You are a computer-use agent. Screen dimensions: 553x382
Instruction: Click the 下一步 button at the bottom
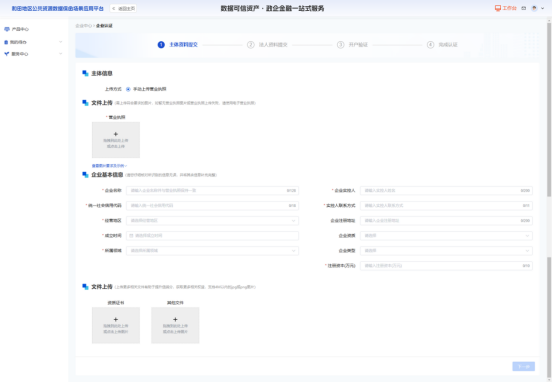pyautogui.click(x=523, y=366)
